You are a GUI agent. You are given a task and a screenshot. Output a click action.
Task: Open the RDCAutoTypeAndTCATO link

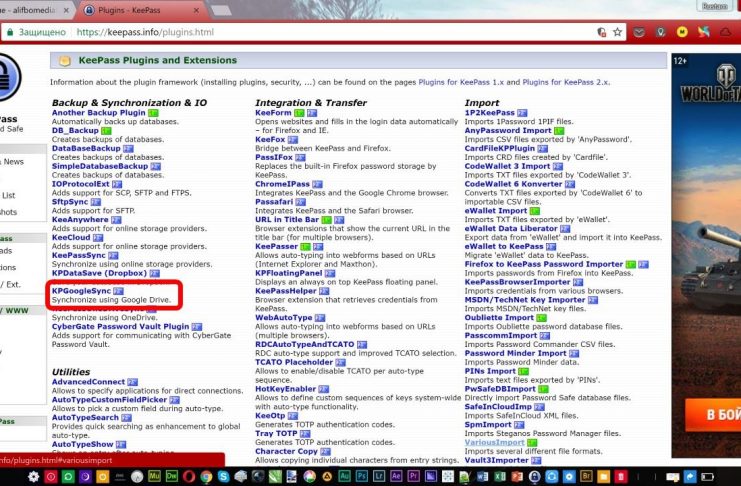pyautogui.click(x=304, y=345)
